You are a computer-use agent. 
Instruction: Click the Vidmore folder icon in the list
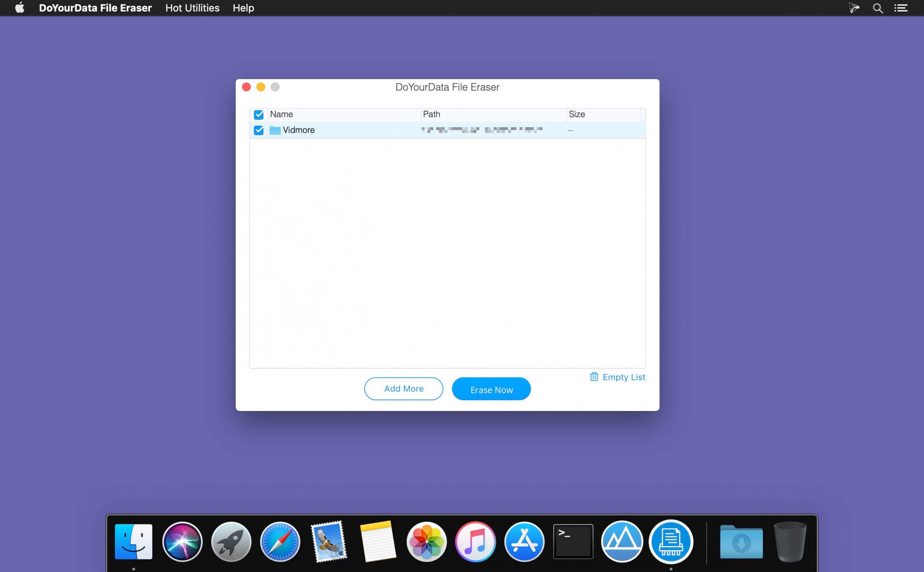(274, 130)
